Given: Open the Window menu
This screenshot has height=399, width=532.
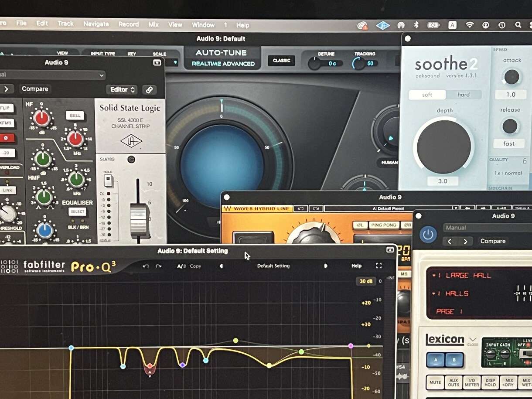Looking at the screenshot, I should point(203,25).
